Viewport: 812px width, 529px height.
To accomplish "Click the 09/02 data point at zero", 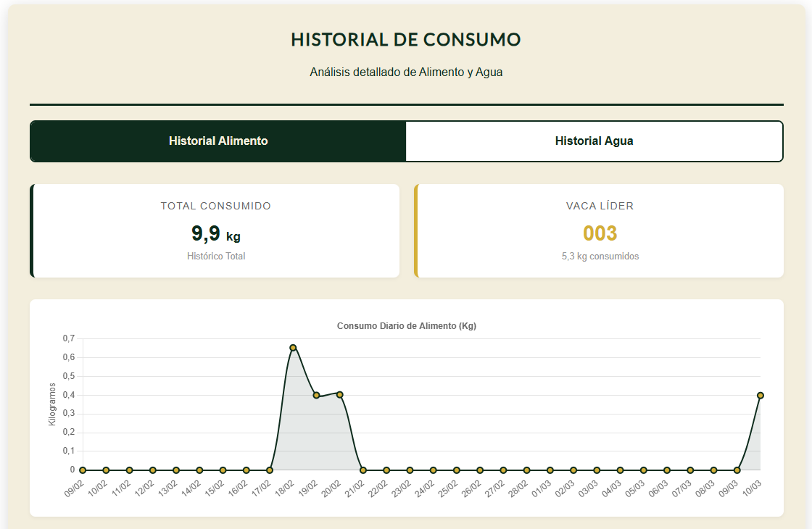I will 83,470.
